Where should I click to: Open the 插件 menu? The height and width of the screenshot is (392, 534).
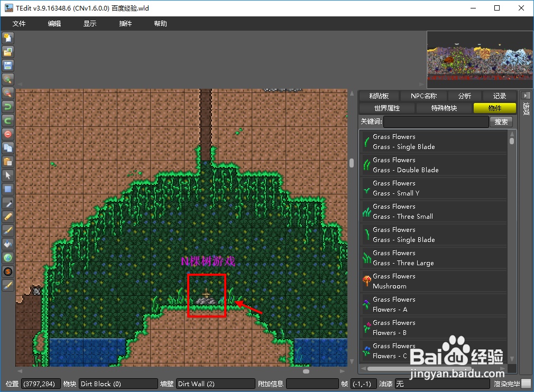[125, 23]
